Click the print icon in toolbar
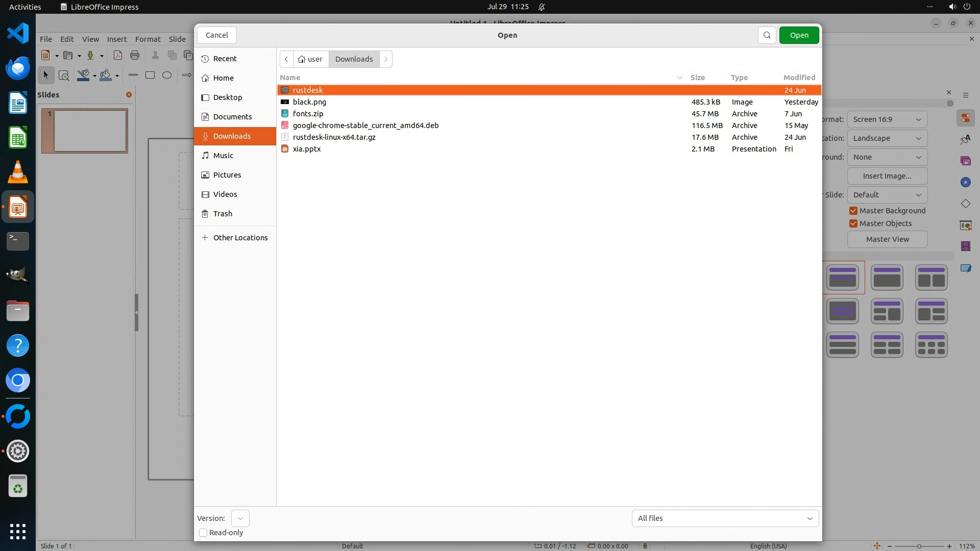The image size is (980, 551). click(x=135, y=55)
